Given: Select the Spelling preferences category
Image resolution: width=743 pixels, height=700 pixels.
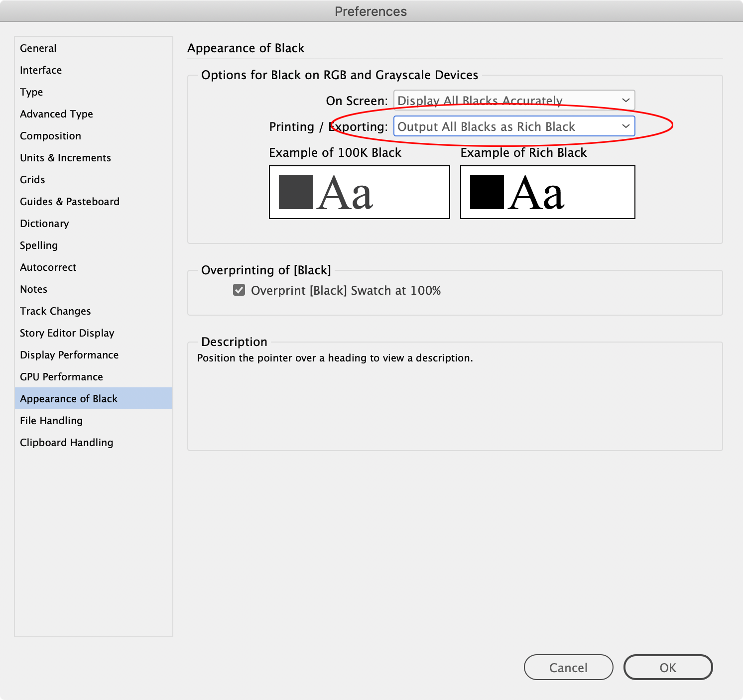Looking at the screenshot, I should coord(39,245).
